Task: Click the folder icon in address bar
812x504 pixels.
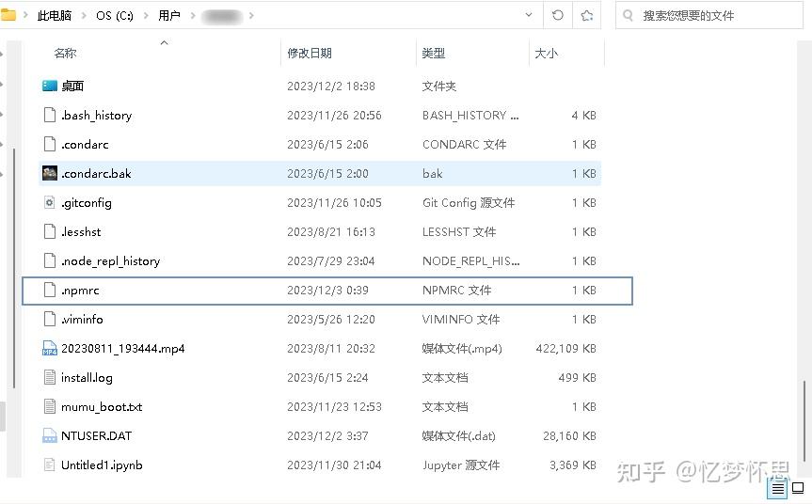Action: pyautogui.click(x=8, y=15)
